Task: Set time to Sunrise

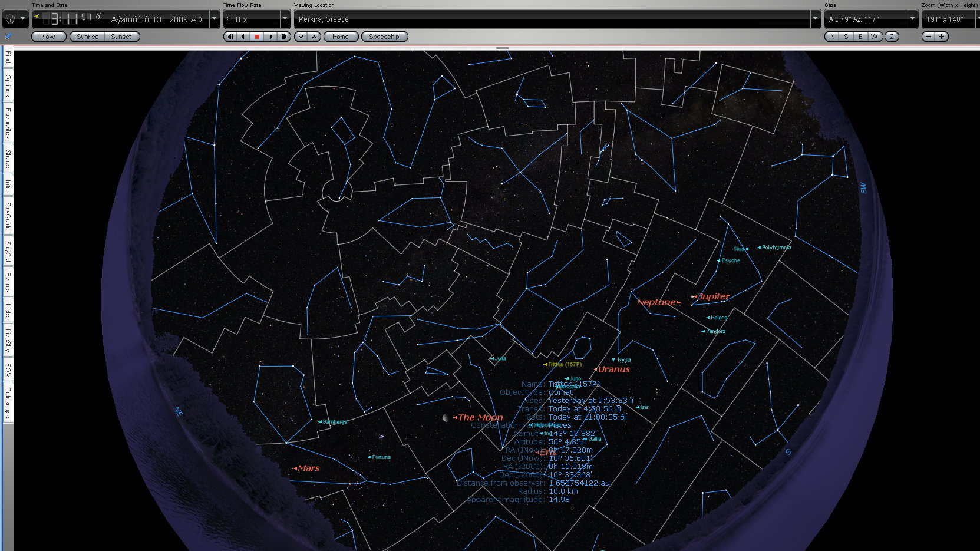Action: pos(87,37)
